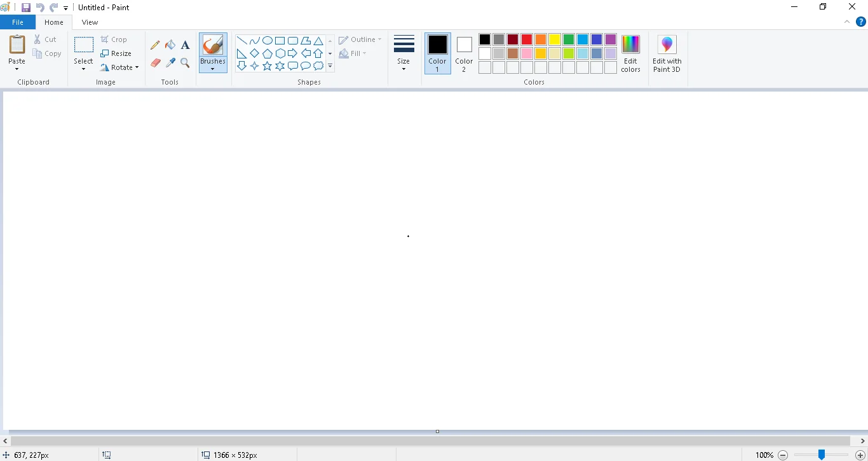The height and width of the screenshot is (461, 868).
Task: Open the File menu
Action: coord(18,22)
